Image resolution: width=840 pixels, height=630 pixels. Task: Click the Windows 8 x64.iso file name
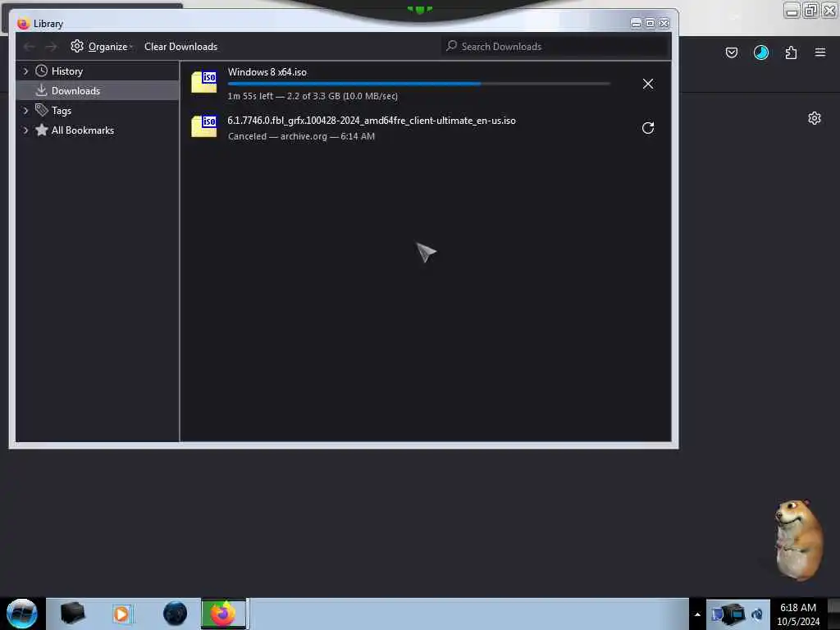(x=267, y=72)
